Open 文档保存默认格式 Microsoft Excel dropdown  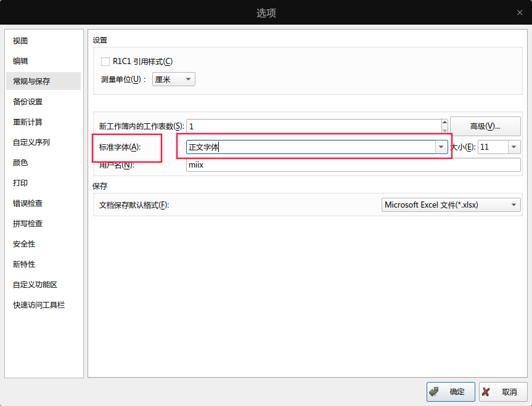pos(451,205)
